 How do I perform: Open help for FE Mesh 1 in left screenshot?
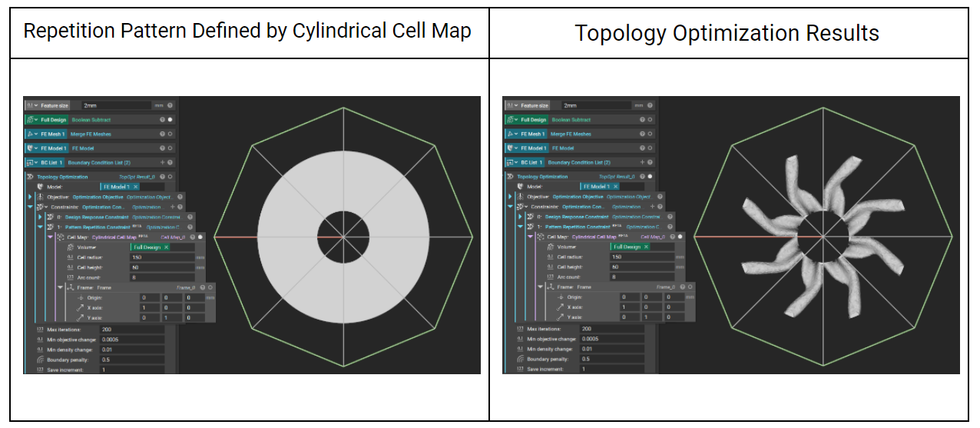point(162,134)
